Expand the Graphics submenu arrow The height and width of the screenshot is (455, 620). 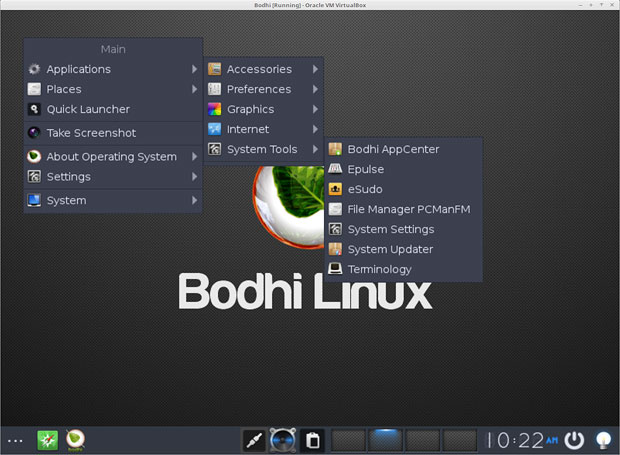point(315,109)
